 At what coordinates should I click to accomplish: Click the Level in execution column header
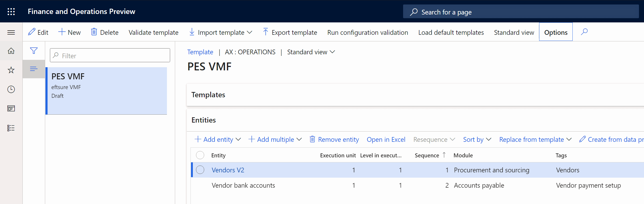381,155
